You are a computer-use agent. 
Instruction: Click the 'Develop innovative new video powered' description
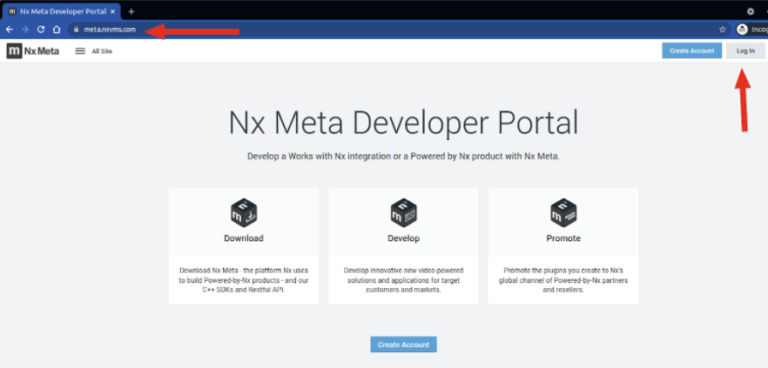(404, 280)
